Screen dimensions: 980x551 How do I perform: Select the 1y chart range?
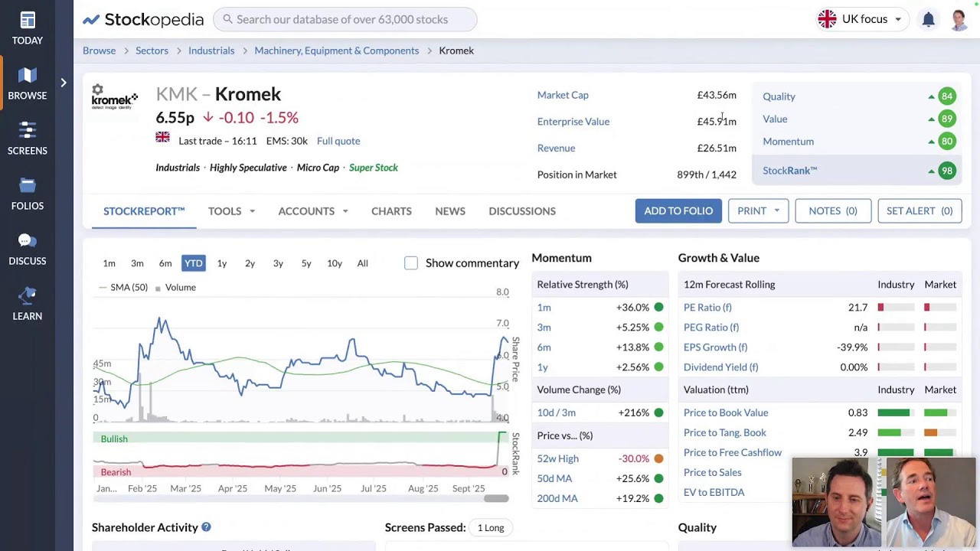(x=222, y=263)
